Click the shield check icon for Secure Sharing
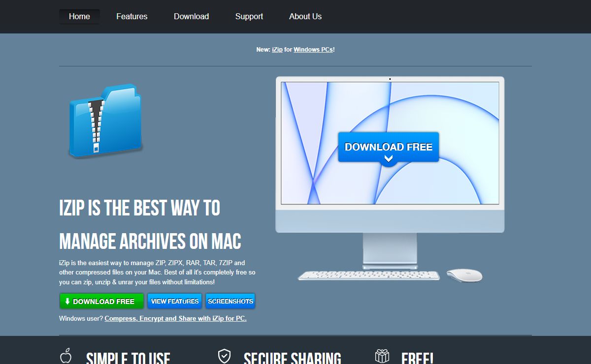Image resolution: width=591 pixels, height=364 pixels. [224, 356]
